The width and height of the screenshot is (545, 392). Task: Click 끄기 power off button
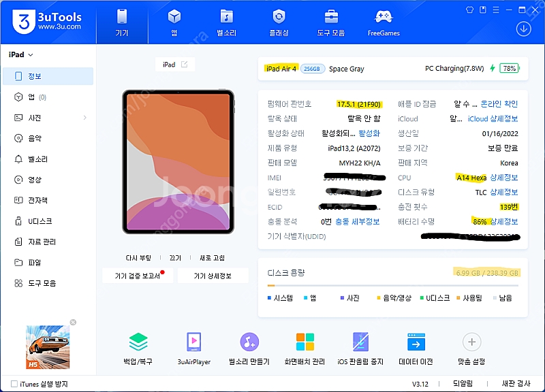pyautogui.click(x=175, y=258)
